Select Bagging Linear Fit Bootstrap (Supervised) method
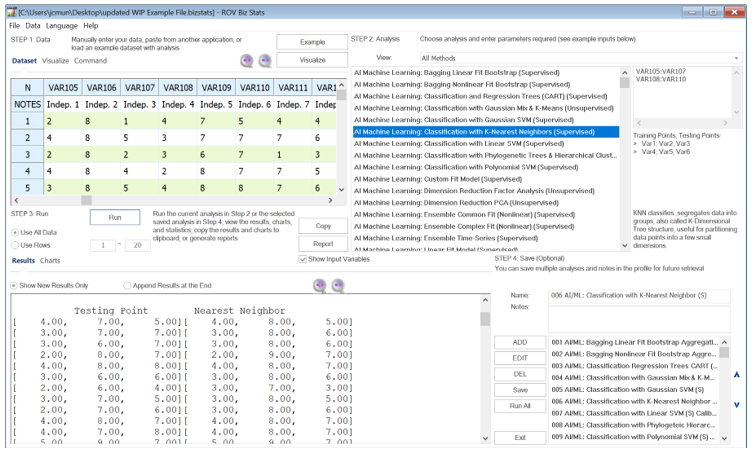 click(486, 73)
